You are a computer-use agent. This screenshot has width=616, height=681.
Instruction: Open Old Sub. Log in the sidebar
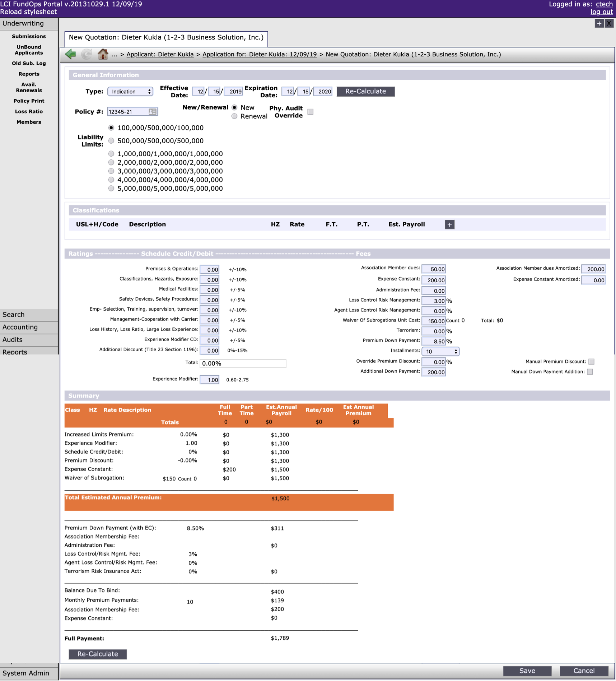(x=29, y=63)
